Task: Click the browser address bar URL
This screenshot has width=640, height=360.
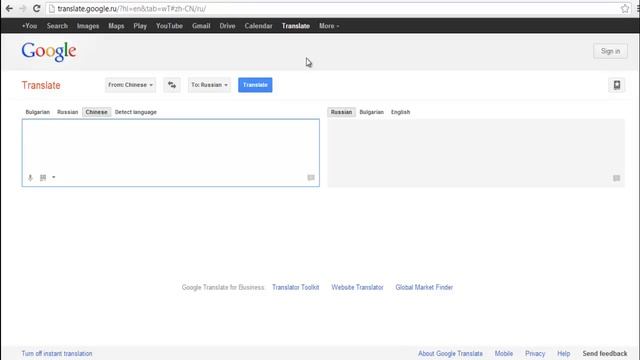Action: point(131,9)
